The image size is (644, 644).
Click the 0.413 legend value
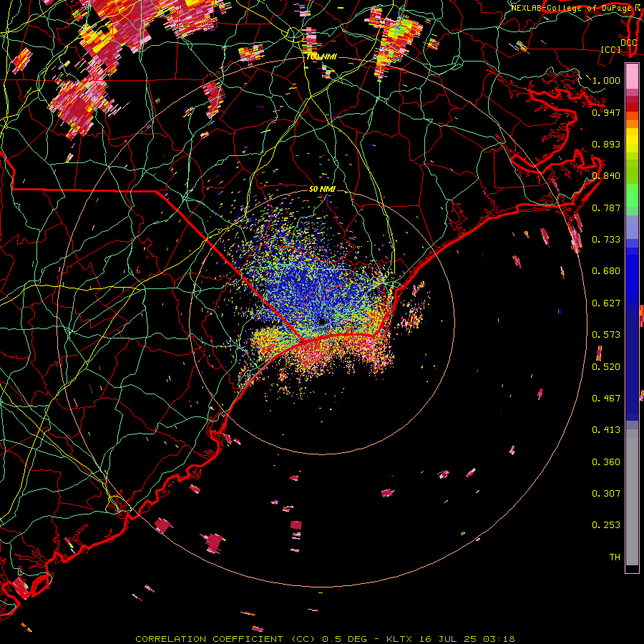point(606,430)
